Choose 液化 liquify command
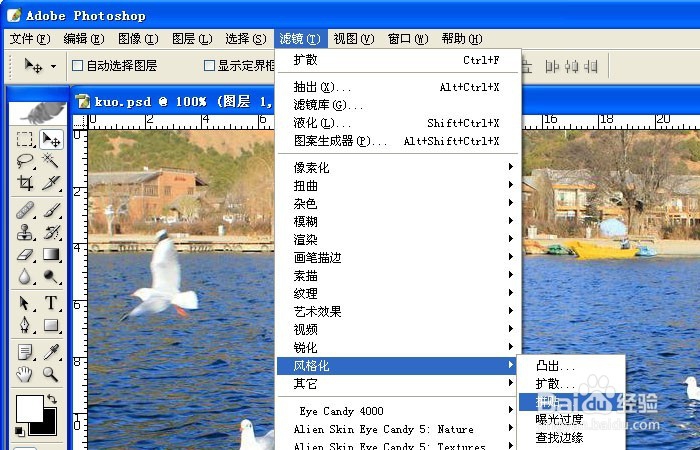 click(398, 123)
